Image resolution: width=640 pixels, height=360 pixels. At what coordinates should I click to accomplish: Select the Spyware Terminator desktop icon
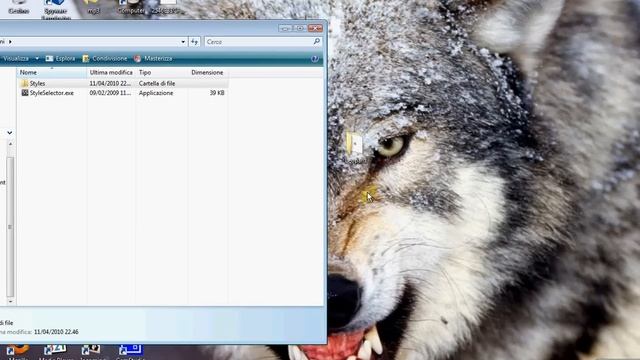(56, 9)
